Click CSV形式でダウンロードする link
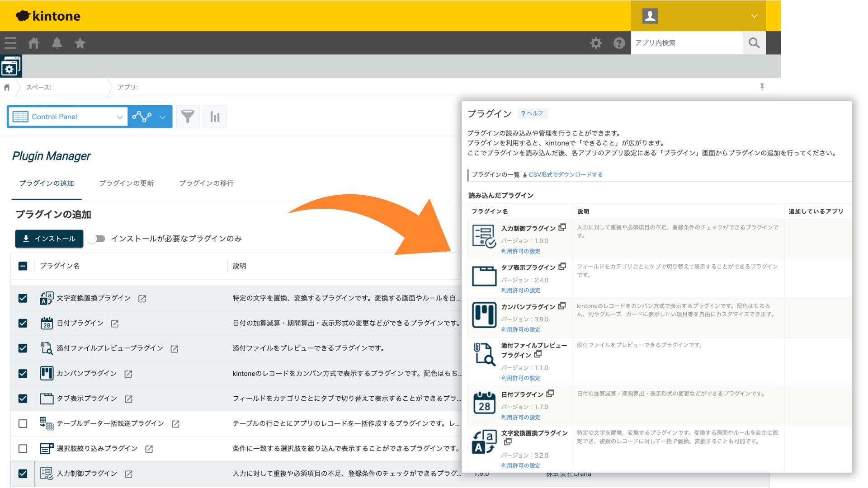 [x=565, y=174]
